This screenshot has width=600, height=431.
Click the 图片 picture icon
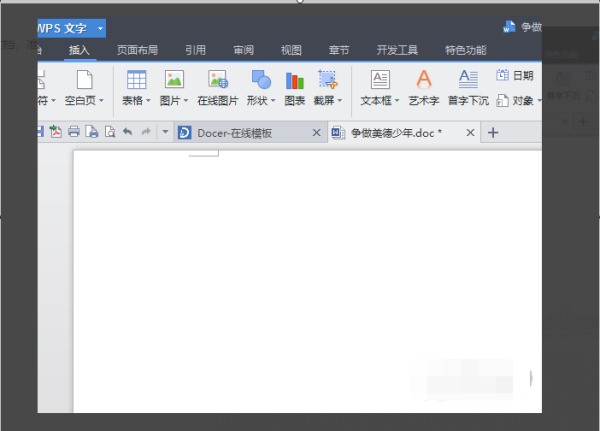tap(174, 80)
